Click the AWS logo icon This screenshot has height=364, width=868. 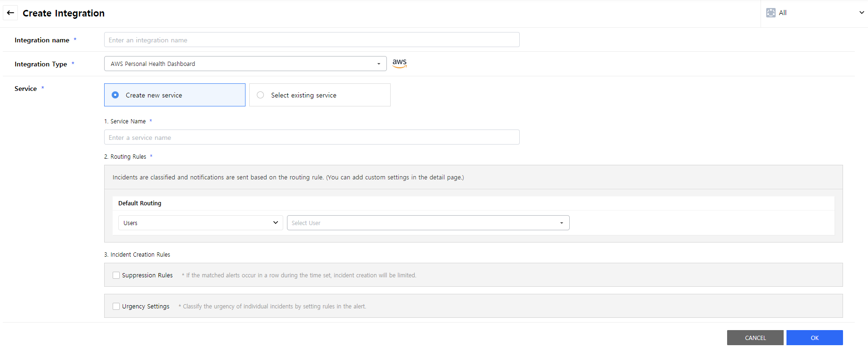[x=399, y=63]
